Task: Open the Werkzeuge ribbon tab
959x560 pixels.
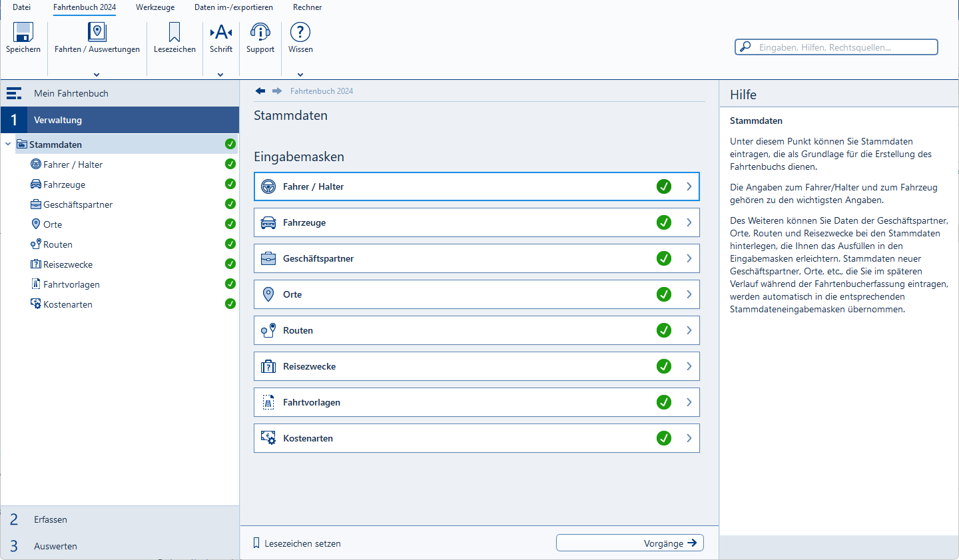Action: click(x=155, y=7)
